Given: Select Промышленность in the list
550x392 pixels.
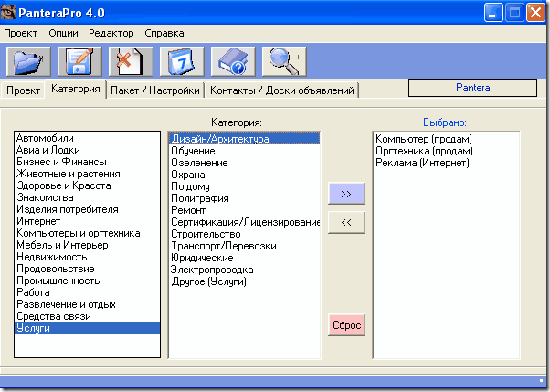Looking at the screenshot, I should pos(87,281).
